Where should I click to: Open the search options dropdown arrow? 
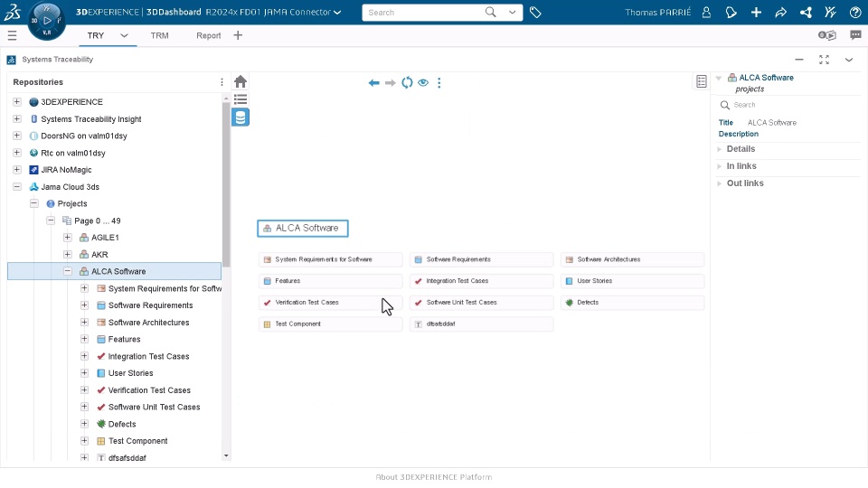512,12
